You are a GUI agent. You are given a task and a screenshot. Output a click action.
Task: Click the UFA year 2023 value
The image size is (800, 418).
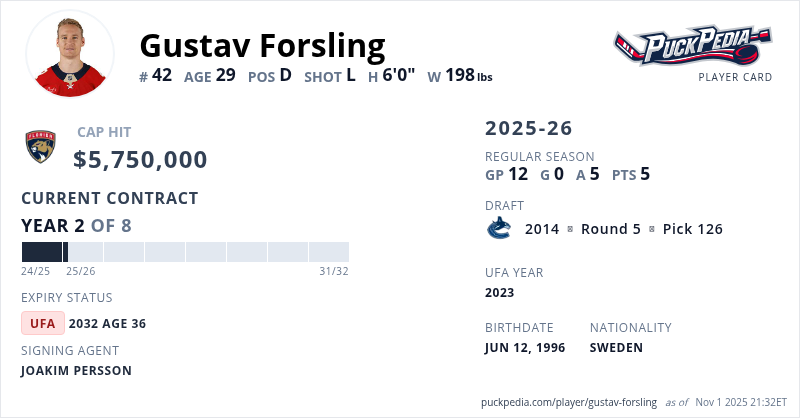pyautogui.click(x=500, y=293)
